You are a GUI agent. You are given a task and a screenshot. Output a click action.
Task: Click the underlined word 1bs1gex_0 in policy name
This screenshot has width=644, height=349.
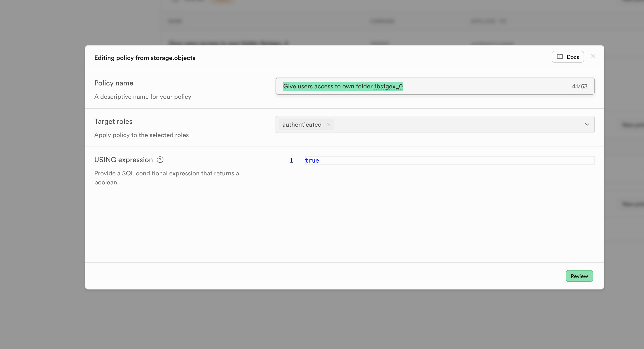[x=388, y=86]
